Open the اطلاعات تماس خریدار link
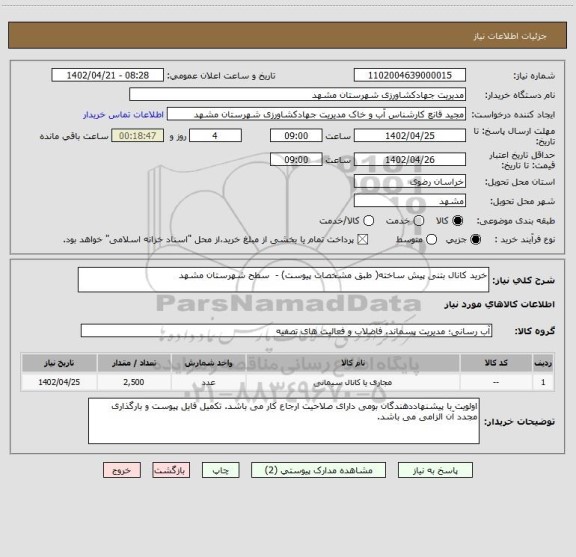This screenshot has height=557, width=576. pos(123,115)
